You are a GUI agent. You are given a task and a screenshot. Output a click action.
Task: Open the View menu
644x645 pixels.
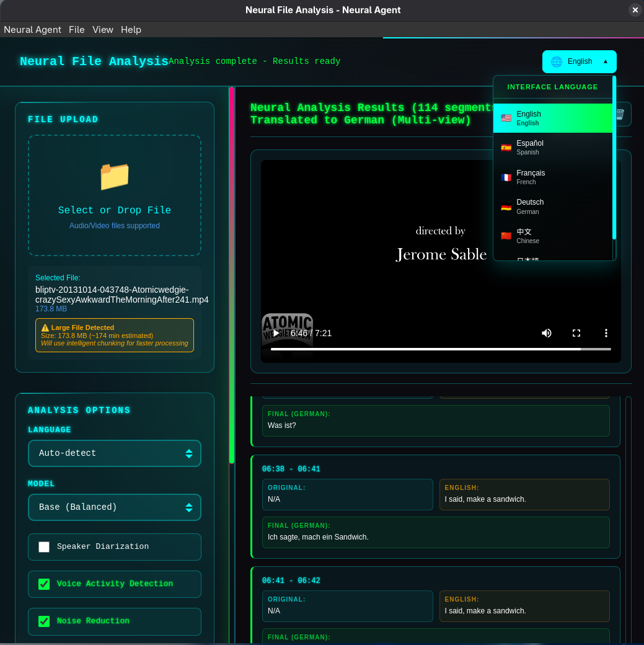point(103,30)
